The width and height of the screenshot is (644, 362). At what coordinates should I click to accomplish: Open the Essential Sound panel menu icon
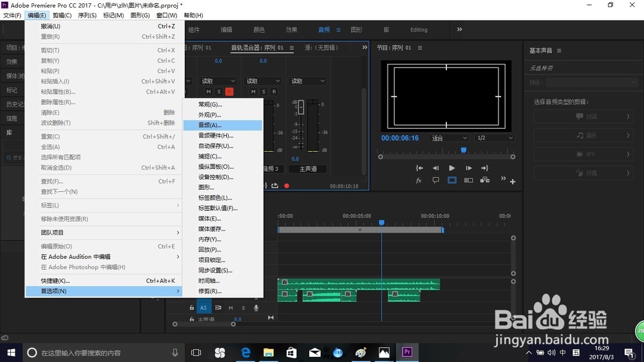coord(559,50)
